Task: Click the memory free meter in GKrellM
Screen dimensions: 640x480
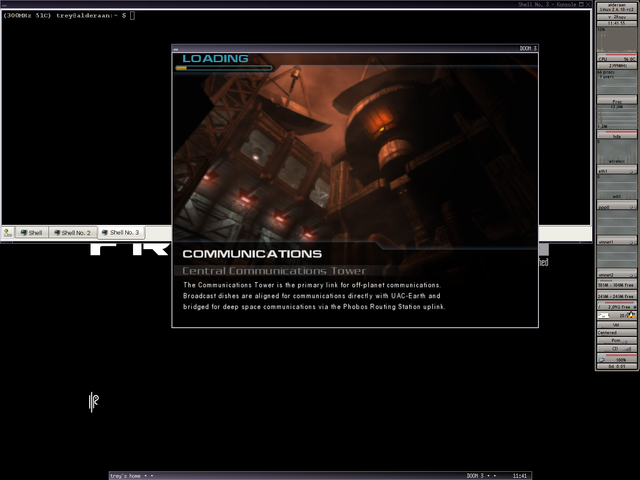Action: (617, 285)
